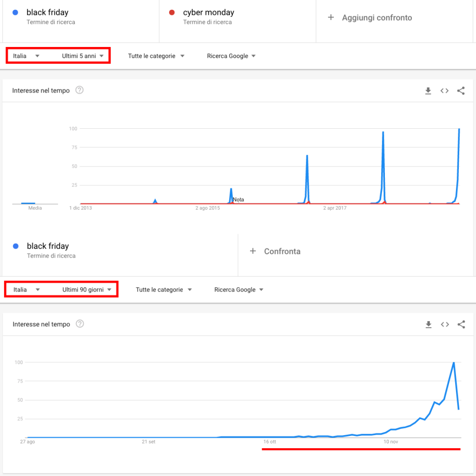Open embed code for upper chart

coord(444,91)
